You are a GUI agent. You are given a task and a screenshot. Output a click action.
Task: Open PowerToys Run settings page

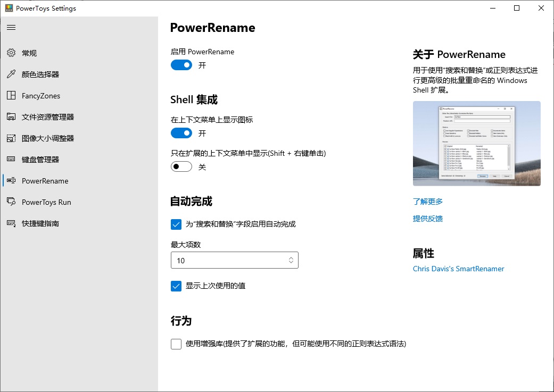(46, 202)
